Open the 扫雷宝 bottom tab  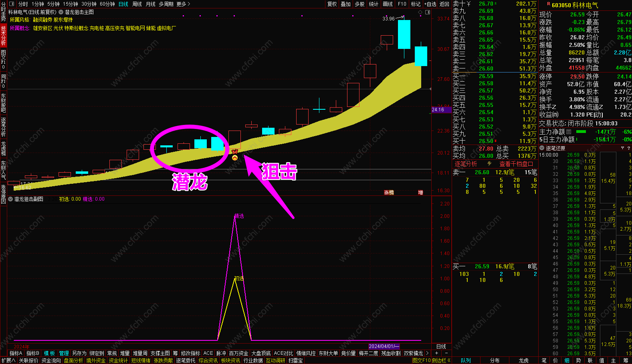click(x=296, y=360)
